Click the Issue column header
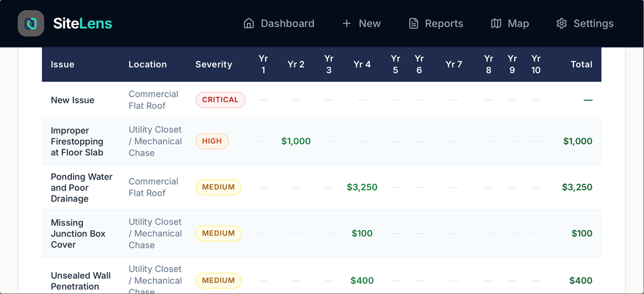This screenshot has width=644, height=294. [x=63, y=65]
